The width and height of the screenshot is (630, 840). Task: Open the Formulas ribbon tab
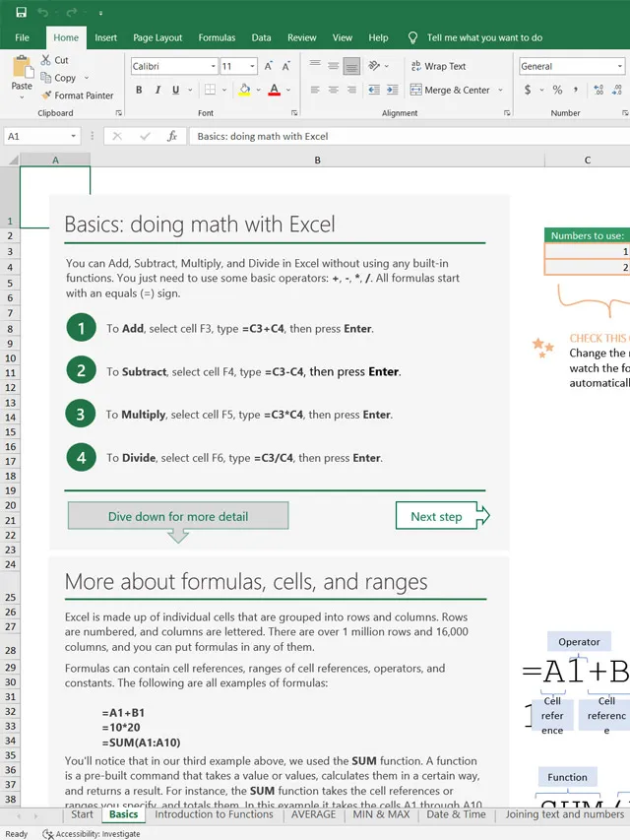[x=217, y=37]
